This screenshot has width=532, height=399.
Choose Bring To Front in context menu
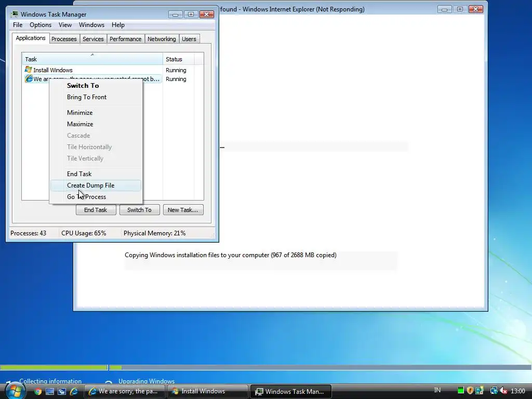[96, 97]
